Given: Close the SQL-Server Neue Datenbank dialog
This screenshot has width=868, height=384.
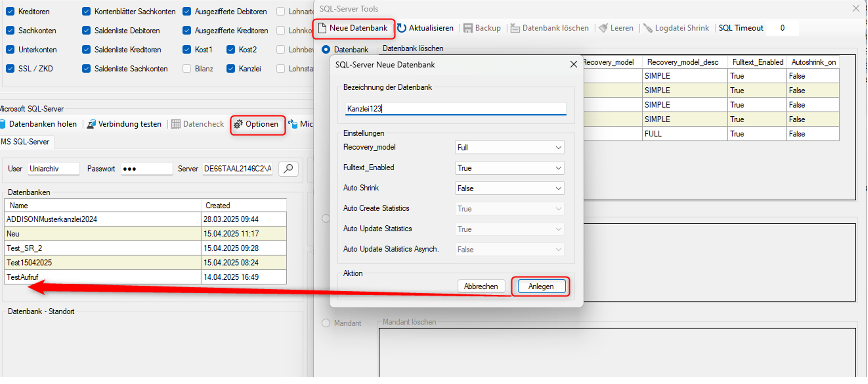Looking at the screenshot, I should tap(573, 65).
